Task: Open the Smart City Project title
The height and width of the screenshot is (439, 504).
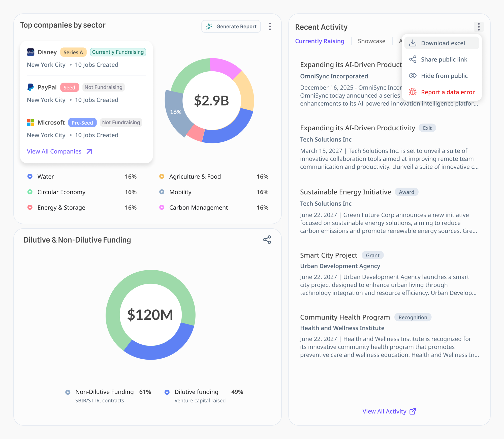Action: click(x=329, y=255)
